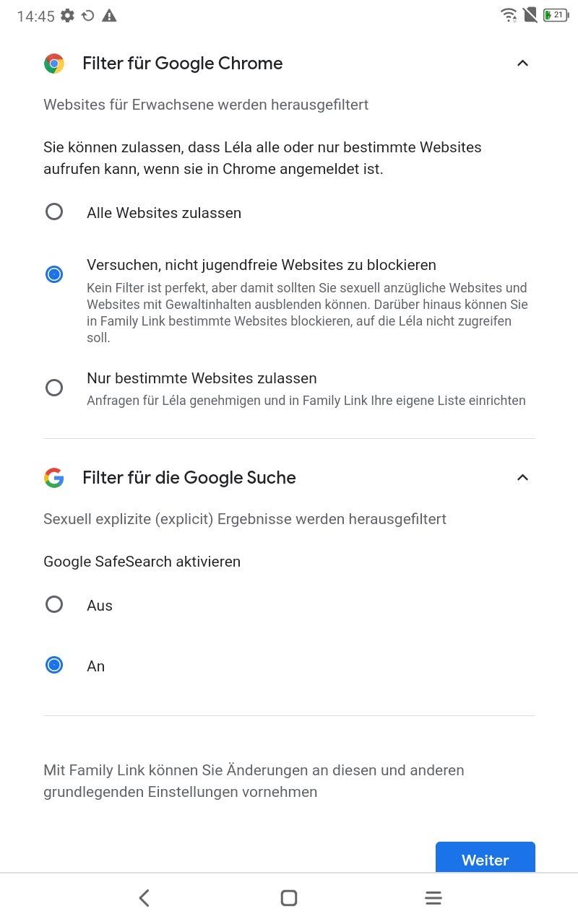Tap the 'Filter für die Google Suche' heading
Image resolution: width=578 pixels, height=924 pixels.
189,478
